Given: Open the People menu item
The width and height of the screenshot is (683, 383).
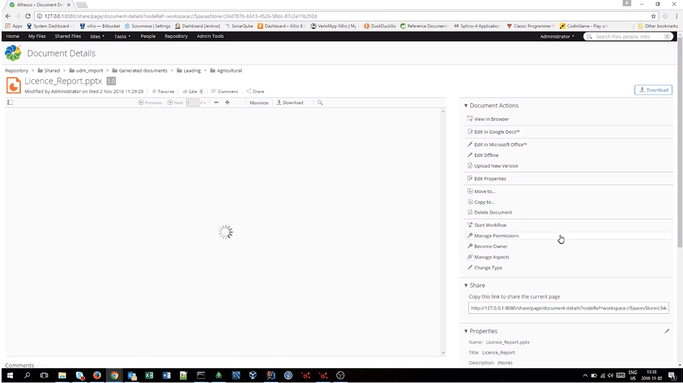Looking at the screenshot, I should (x=148, y=36).
